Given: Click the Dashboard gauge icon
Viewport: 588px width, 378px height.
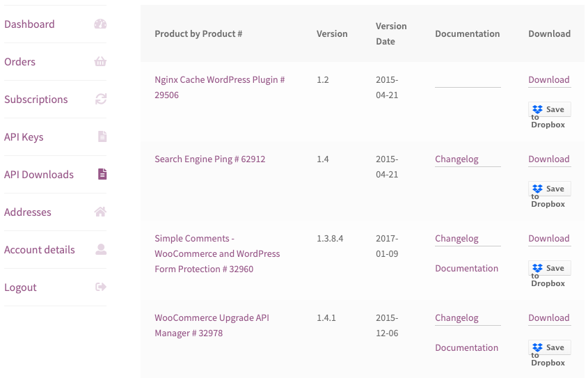Looking at the screenshot, I should click(x=100, y=24).
